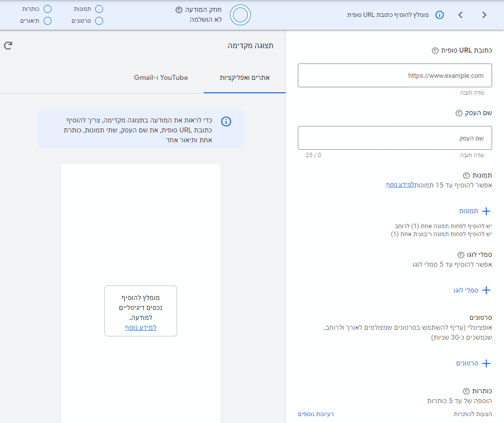Open the רעיונות נוספים link
Viewport: 504px width, 423px height.
click(316, 414)
